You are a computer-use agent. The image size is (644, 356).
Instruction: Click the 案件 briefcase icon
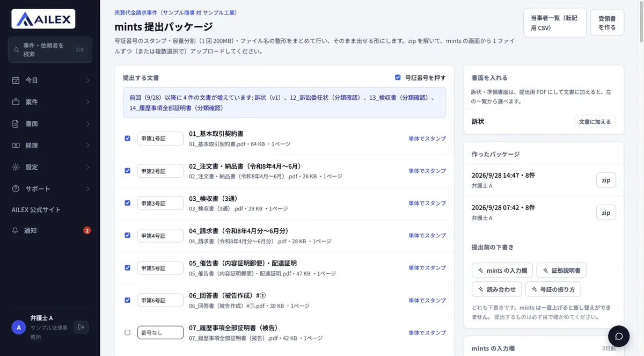coord(16,101)
